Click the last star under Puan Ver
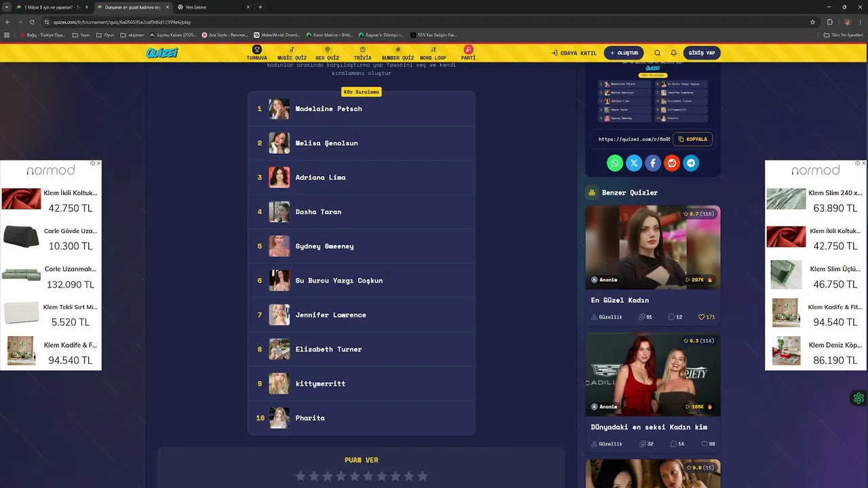The width and height of the screenshot is (868, 488). (422, 476)
